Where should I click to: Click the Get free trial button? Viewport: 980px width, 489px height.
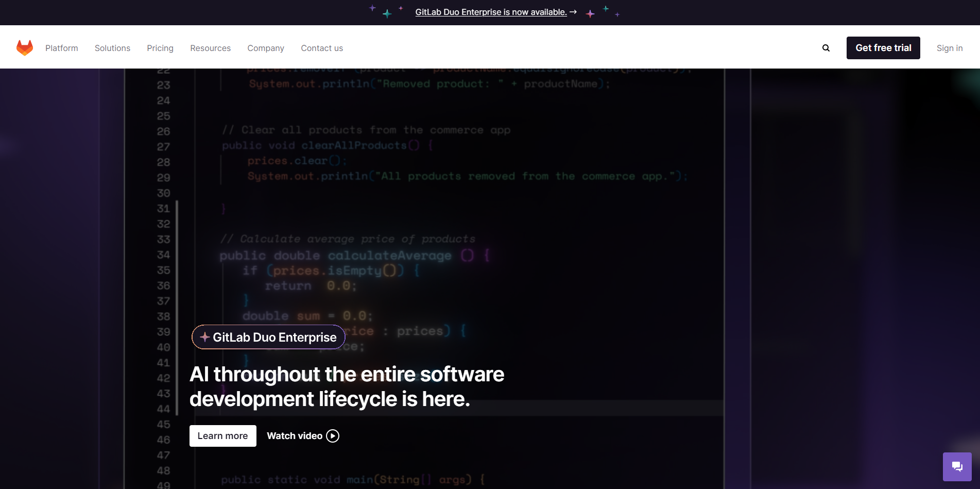(883, 47)
